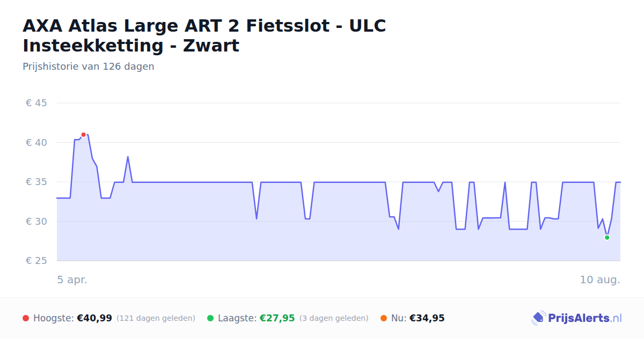This screenshot has height=338, width=644.
Task: Click the € 25 axis label
Action: [36, 261]
